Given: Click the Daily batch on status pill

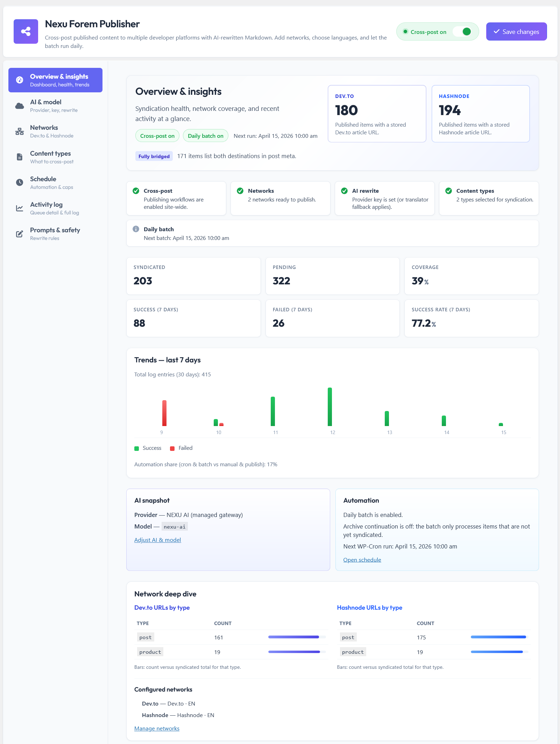Looking at the screenshot, I should (205, 136).
